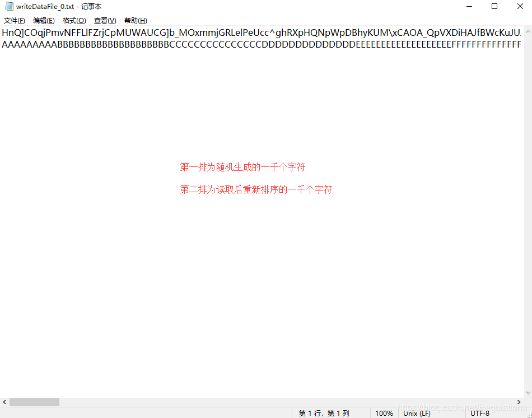Click the line and column status field

(x=325, y=413)
